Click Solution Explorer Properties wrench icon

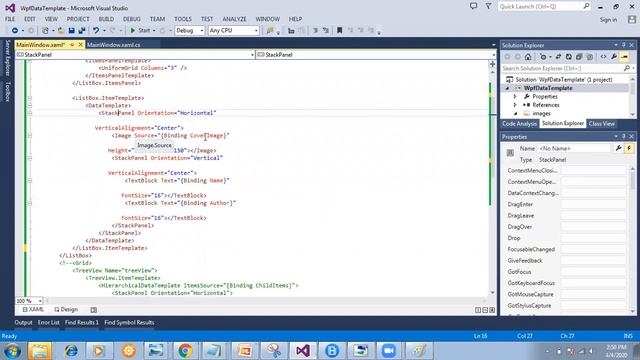[x=614, y=57]
